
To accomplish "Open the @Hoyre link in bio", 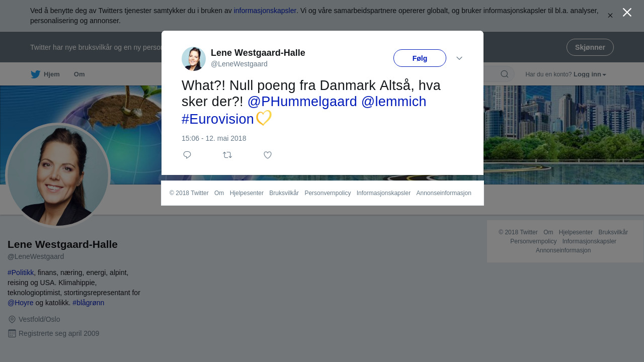I will tap(21, 303).
